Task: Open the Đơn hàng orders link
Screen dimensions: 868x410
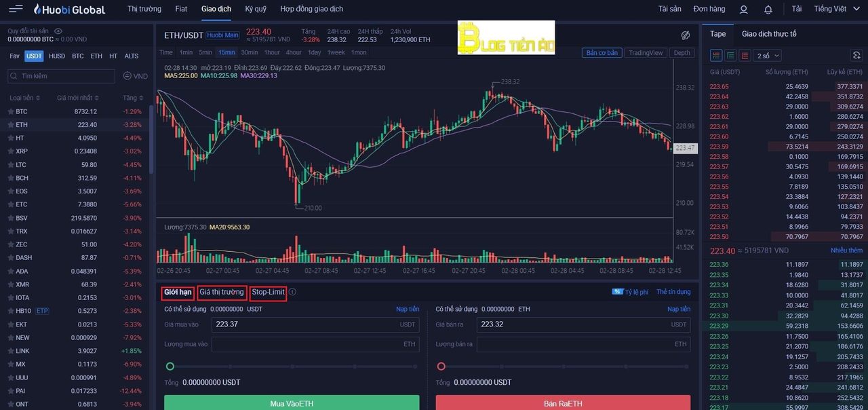Action: 709,10
